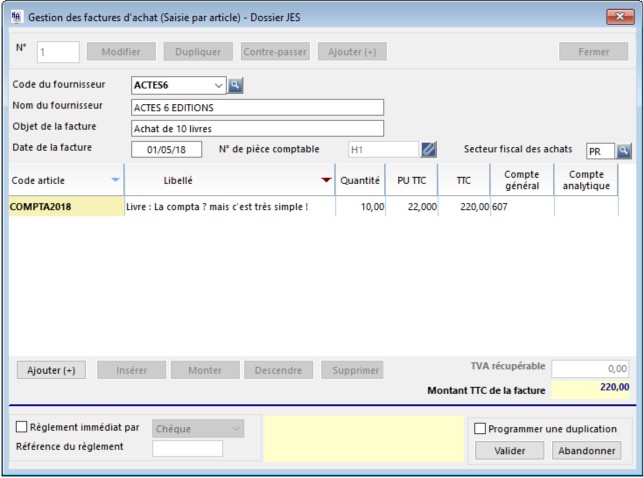Click the Compte général column header

click(x=522, y=180)
